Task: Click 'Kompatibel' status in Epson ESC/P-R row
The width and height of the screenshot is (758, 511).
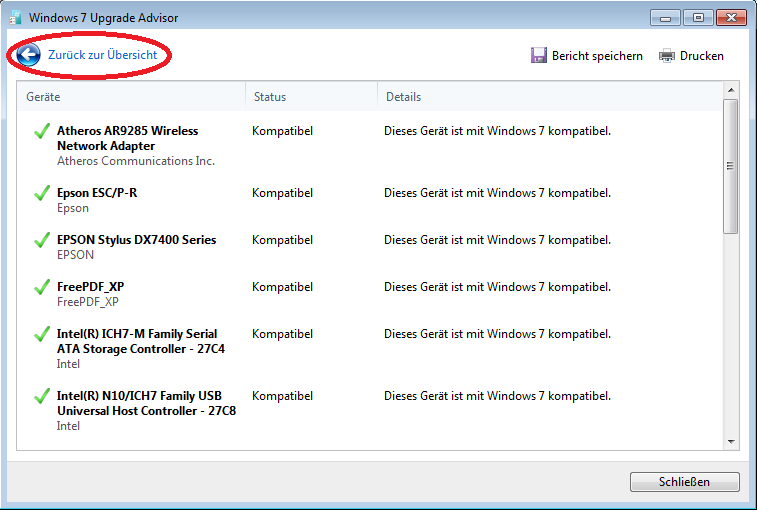Action: tap(282, 193)
